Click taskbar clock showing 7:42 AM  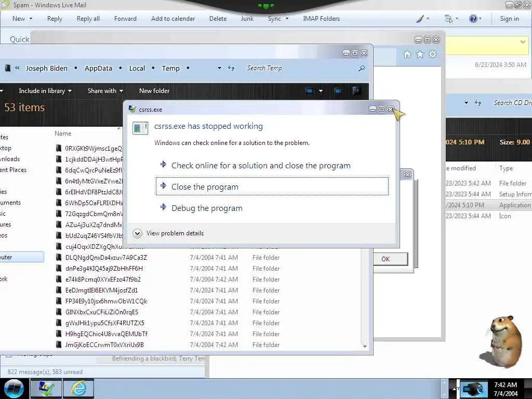(506, 389)
